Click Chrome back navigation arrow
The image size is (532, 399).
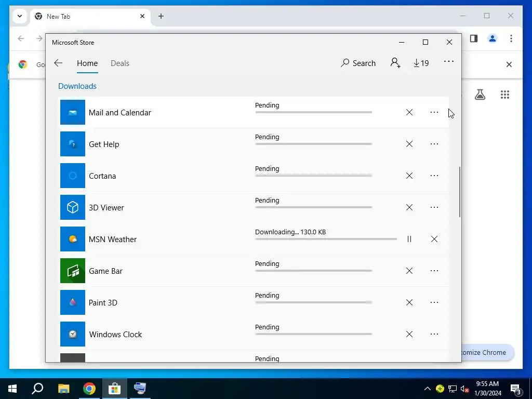pyautogui.click(x=21, y=38)
